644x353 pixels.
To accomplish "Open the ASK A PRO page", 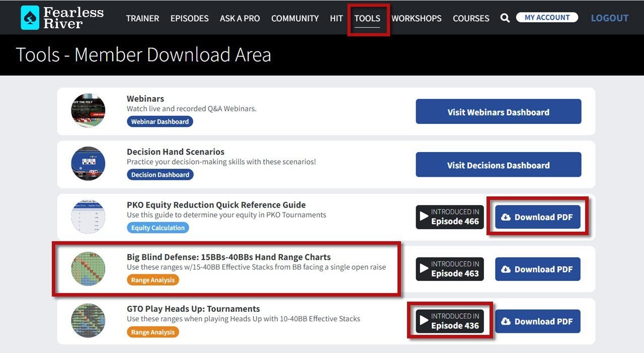I will pyautogui.click(x=239, y=18).
